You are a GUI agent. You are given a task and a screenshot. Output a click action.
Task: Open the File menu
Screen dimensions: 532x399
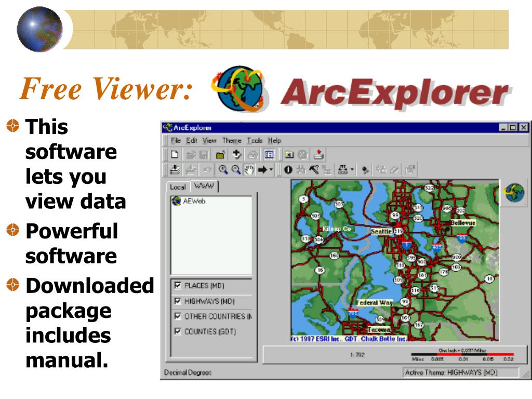(176, 140)
